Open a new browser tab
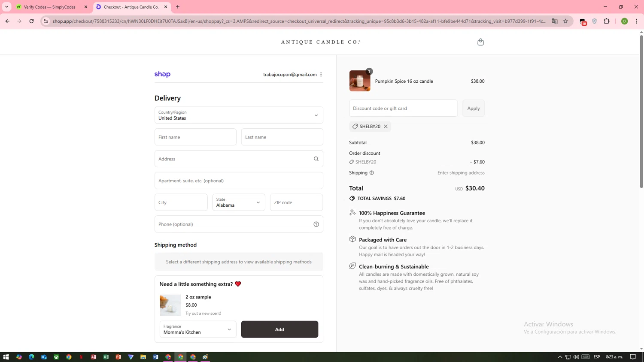 pos(178,7)
